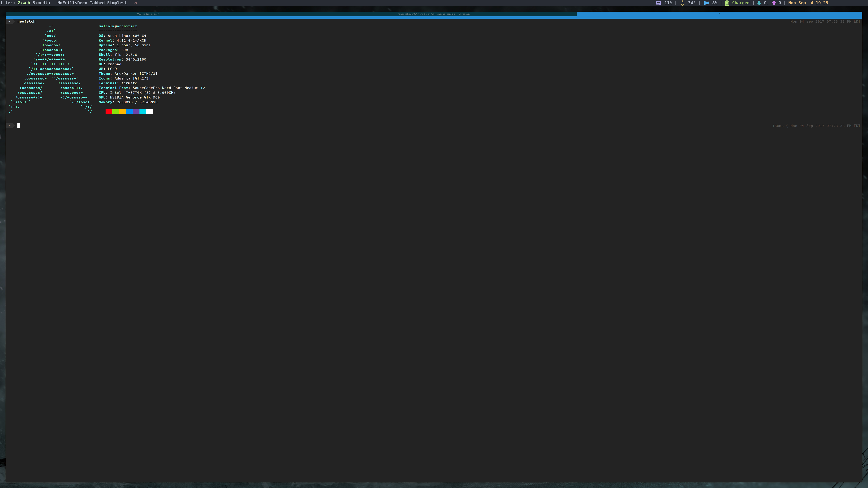Select the active blue terminal tab
This screenshot has width=868, height=488.
719,14
